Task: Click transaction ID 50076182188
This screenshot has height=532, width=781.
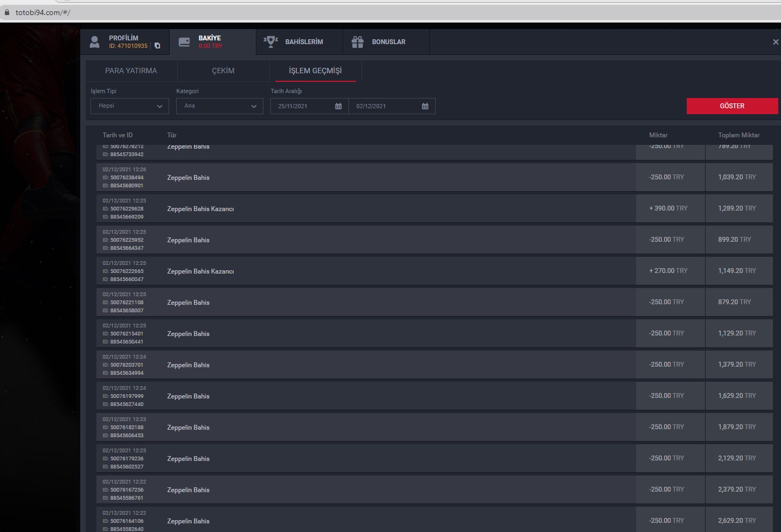Action: pos(123,428)
